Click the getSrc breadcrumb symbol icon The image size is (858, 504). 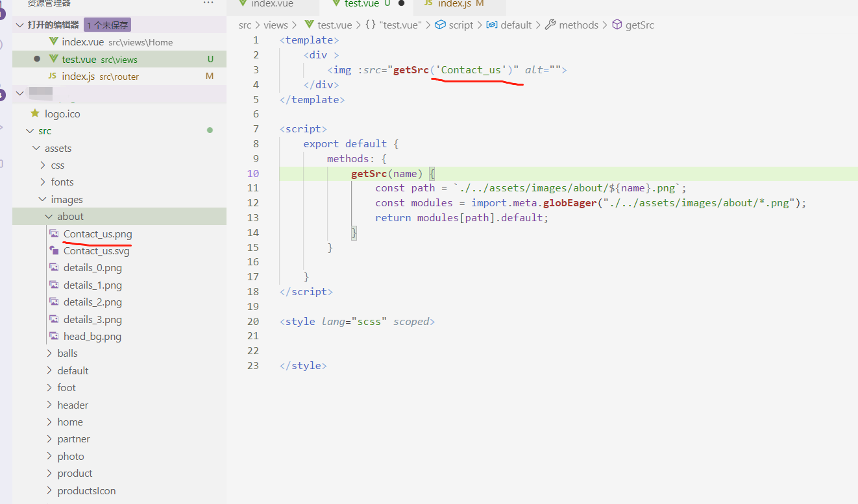tap(617, 25)
